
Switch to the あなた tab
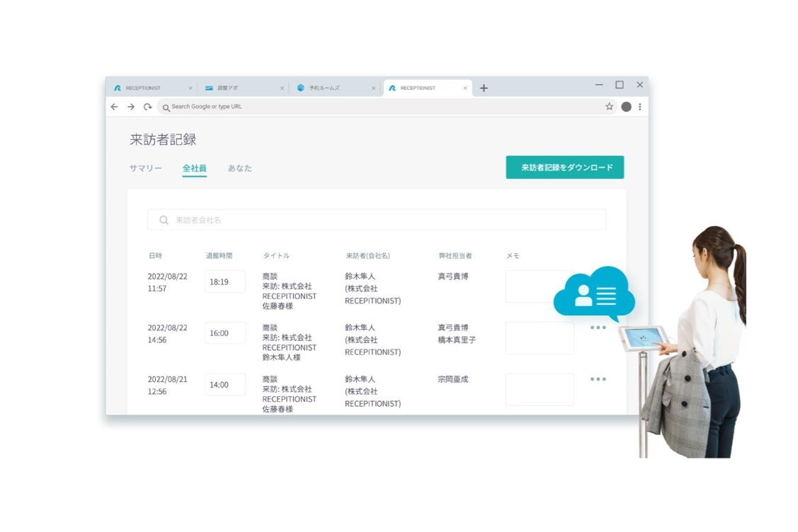pos(240,168)
